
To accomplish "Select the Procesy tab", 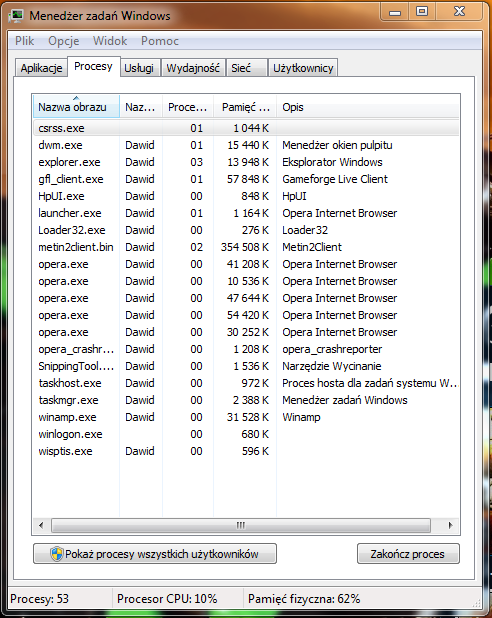I will (x=93, y=66).
